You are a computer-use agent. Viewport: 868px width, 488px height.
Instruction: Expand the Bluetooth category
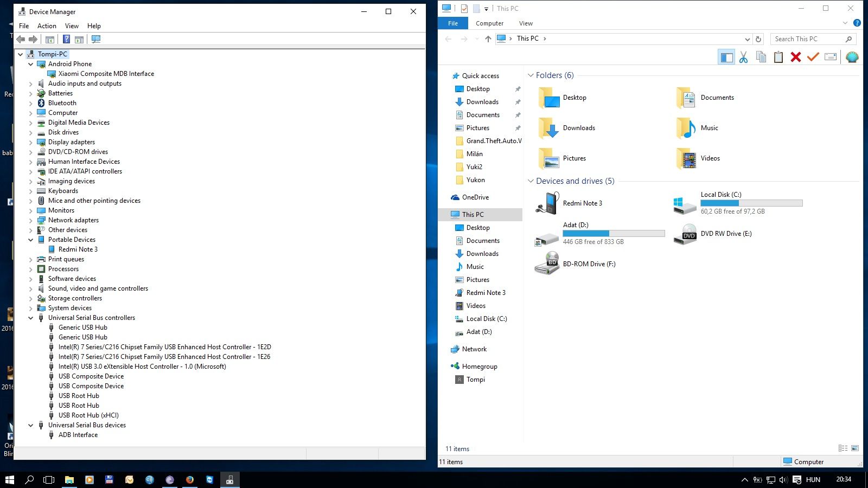pyautogui.click(x=30, y=103)
